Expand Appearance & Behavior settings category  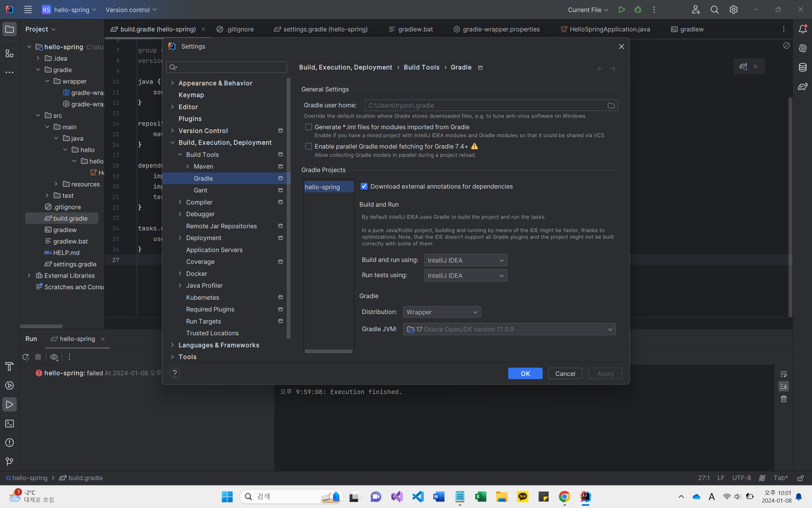[x=173, y=83]
